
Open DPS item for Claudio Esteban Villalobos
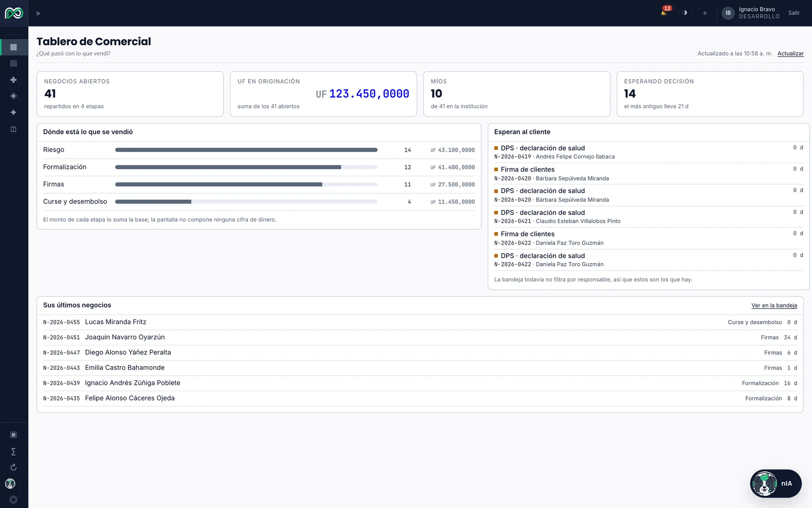point(649,217)
